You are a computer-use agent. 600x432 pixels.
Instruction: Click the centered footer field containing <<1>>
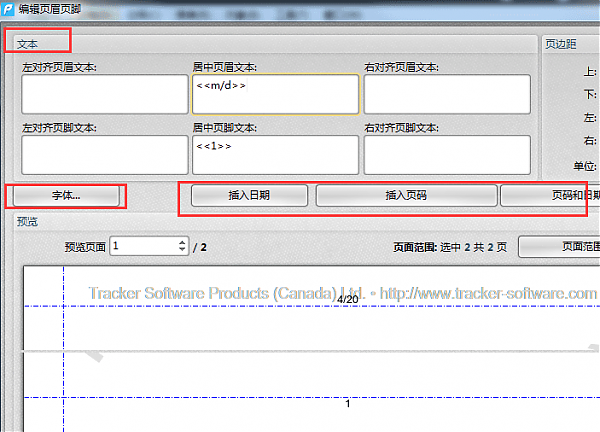point(276,155)
